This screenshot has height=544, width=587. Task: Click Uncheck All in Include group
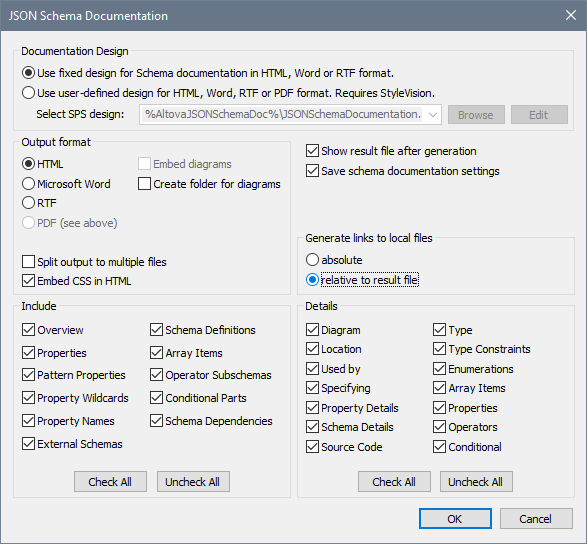(193, 481)
